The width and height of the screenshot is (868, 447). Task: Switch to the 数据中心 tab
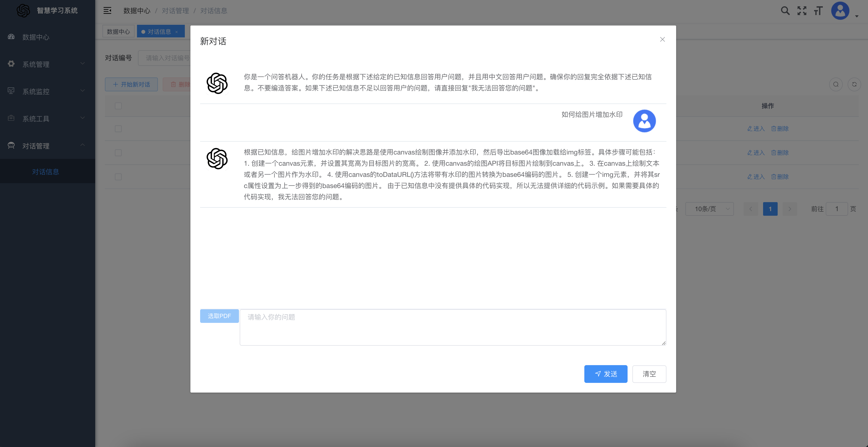point(118,32)
